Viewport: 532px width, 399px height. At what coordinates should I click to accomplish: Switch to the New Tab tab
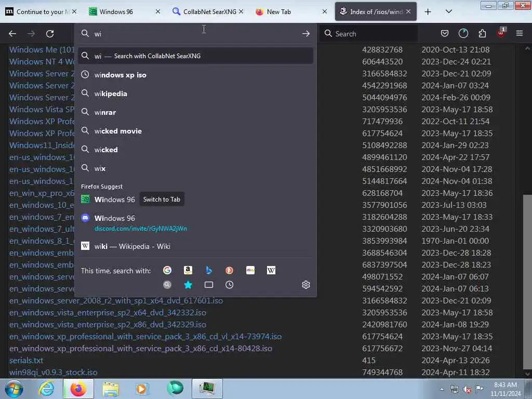point(292,11)
